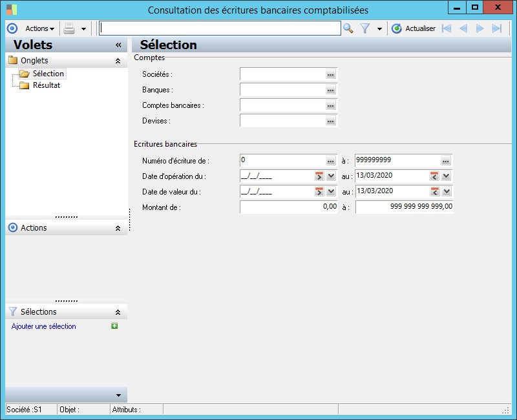Screen dimensions: 517x420
Task: Go to the first record navigation icon
Action: click(x=447, y=28)
